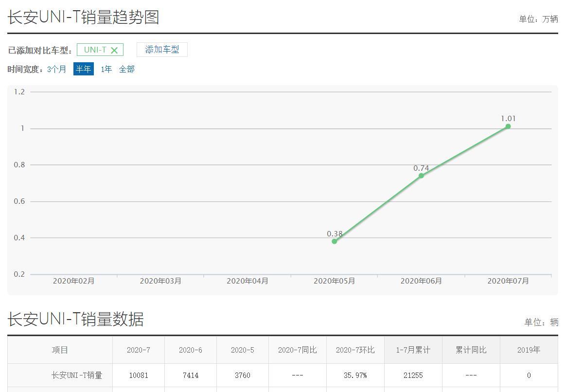Screen dimensions: 565x392
Task: Click the 21255 cumulative cell
Action: click(413, 375)
